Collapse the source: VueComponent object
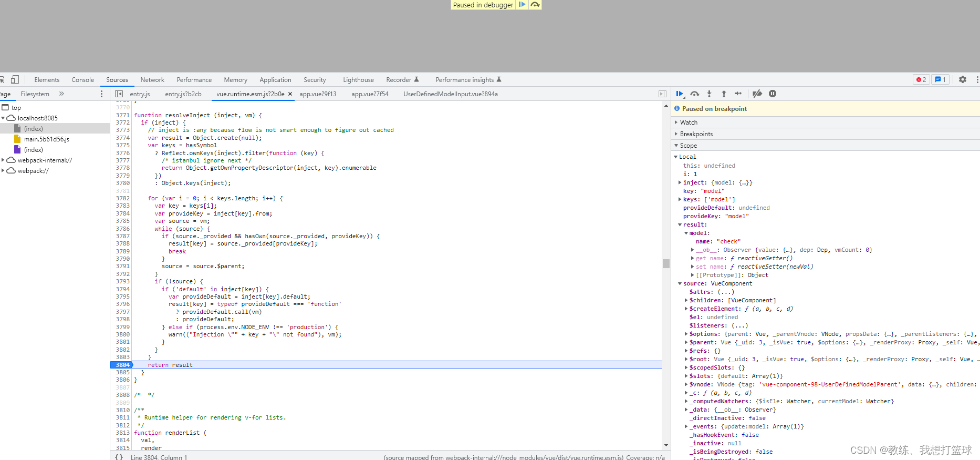The width and height of the screenshot is (980, 460). [680, 283]
